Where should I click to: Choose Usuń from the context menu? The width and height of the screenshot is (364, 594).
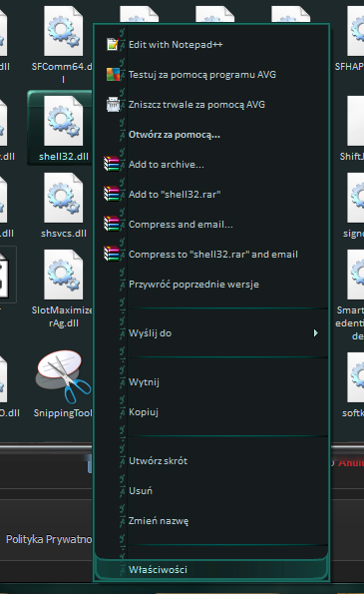tap(211, 490)
